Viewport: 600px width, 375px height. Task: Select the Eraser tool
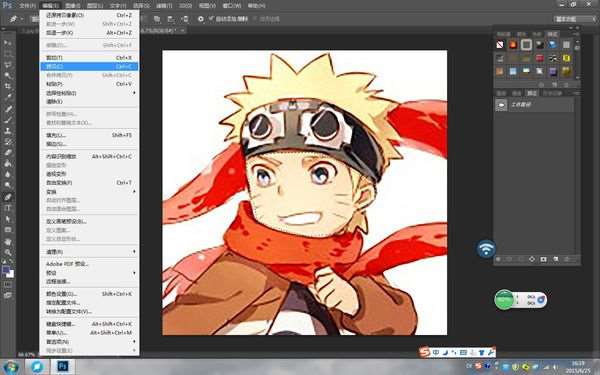pos(8,153)
